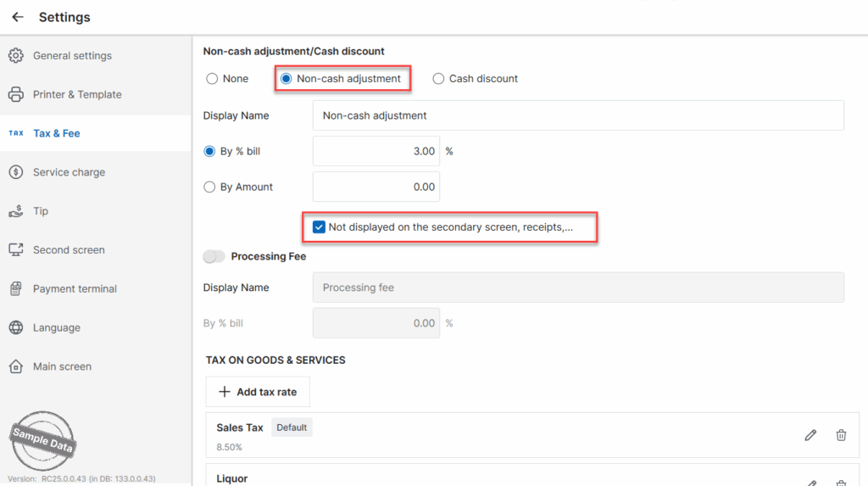This screenshot has height=486, width=868.
Task: Uncheck Not displayed on the secondary screen
Action: coord(319,227)
